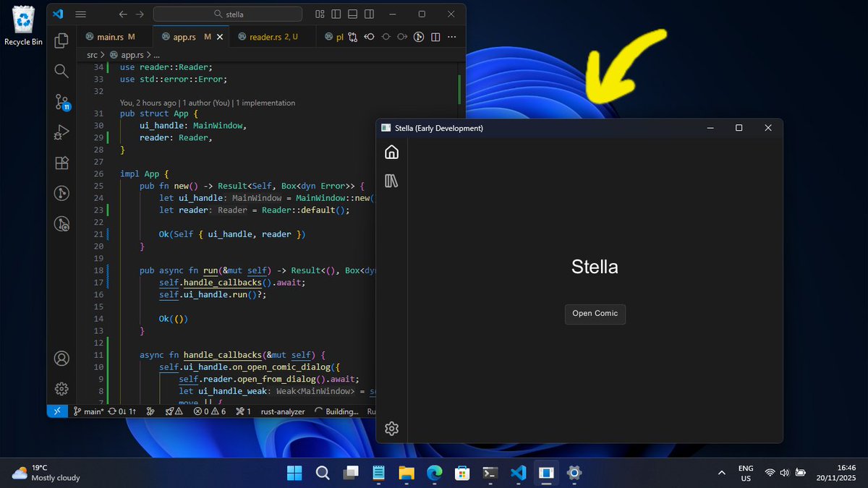
Task: Click the Open Comic button
Action: pyautogui.click(x=595, y=314)
